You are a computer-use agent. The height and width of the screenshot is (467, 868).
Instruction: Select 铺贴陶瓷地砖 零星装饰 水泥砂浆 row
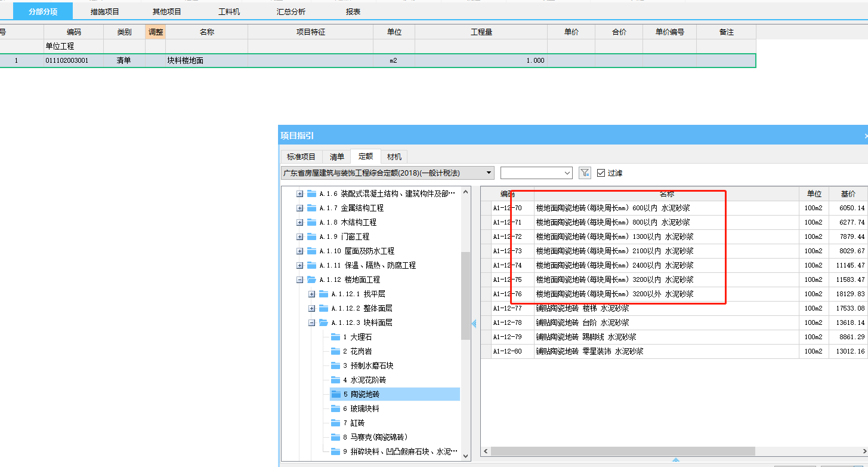coord(674,351)
